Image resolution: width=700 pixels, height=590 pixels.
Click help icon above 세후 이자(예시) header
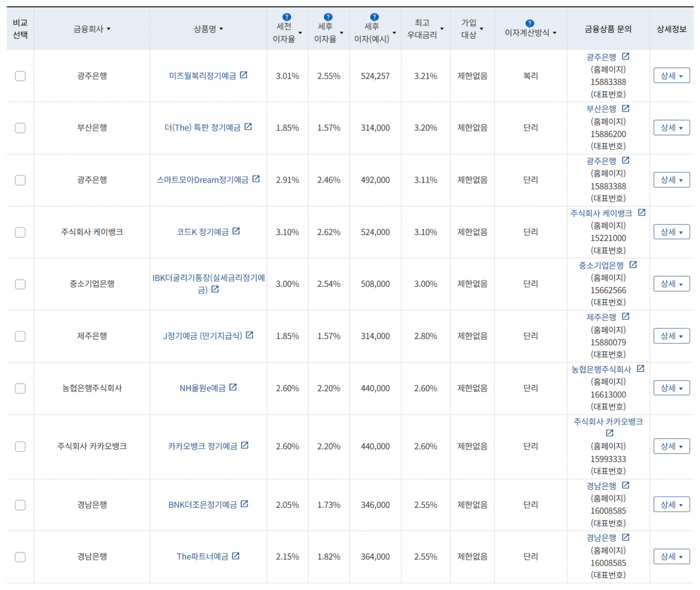click(374, 17)
